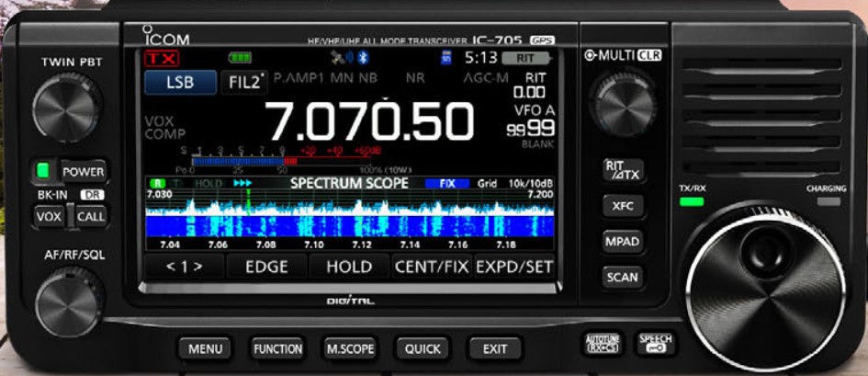The image size is (868, 376).
Task: Select the EXPD/SET scope menu item
Action: [514, 267]
